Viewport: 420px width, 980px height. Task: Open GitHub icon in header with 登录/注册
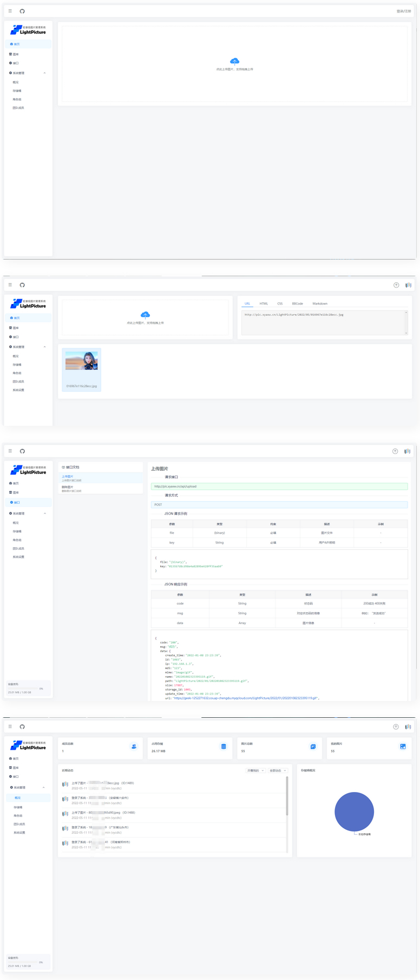coord(22,11)
